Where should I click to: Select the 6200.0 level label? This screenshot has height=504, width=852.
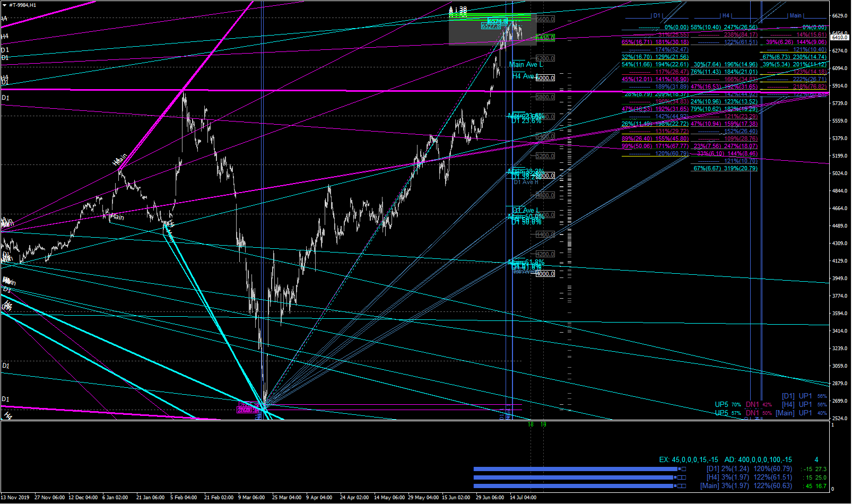coord(545,58)
